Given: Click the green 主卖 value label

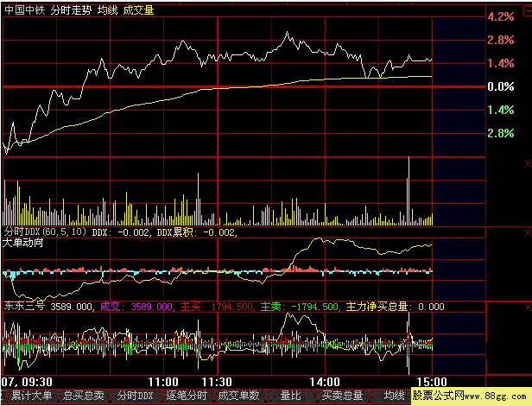Looking at the screenshot, I should click(x=300, y=307).
